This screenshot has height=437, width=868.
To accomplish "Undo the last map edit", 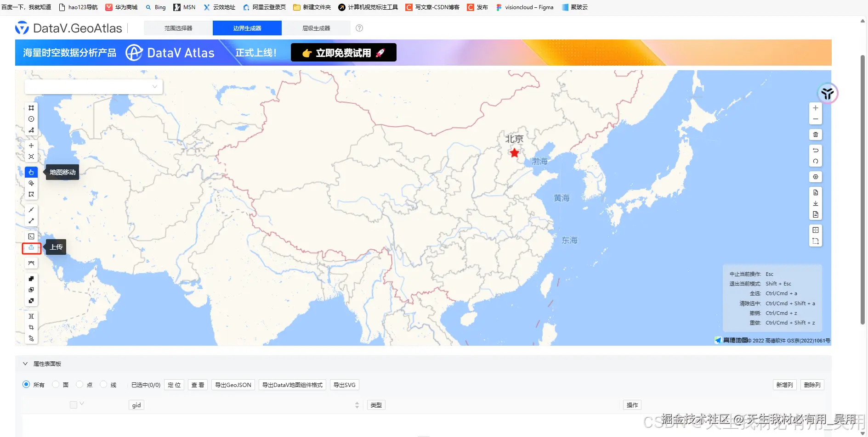I will [x=816, y=150].
